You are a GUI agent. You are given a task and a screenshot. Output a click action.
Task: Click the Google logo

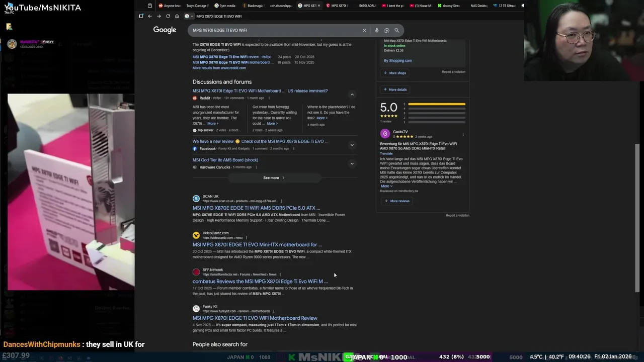pyautogui.click(x=165, y=30)
